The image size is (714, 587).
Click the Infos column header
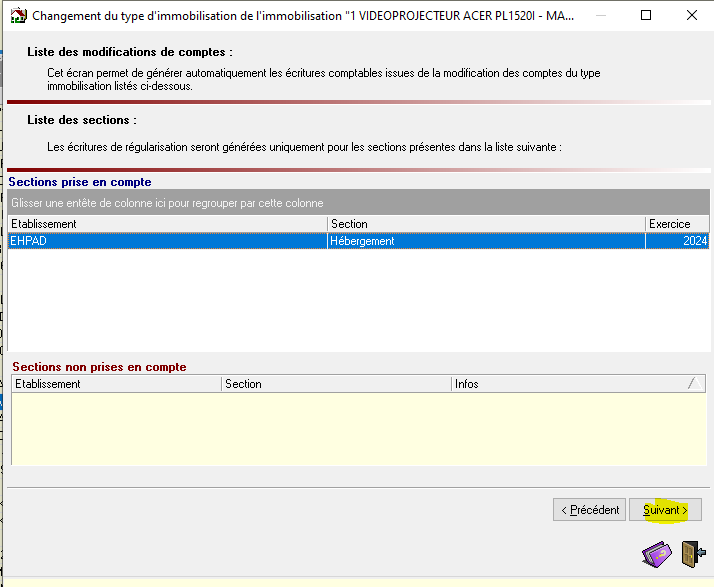click(x=565, y=384)
